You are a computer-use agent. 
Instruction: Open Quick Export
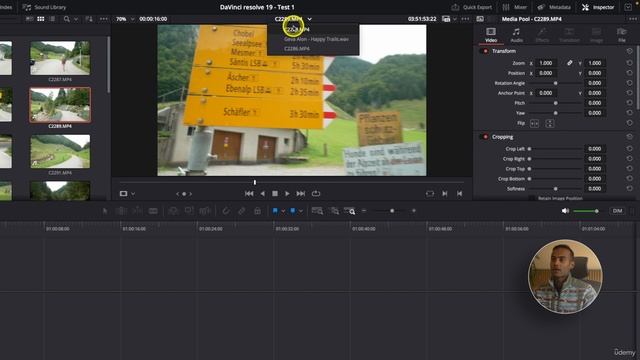click(x=472, y=7)
